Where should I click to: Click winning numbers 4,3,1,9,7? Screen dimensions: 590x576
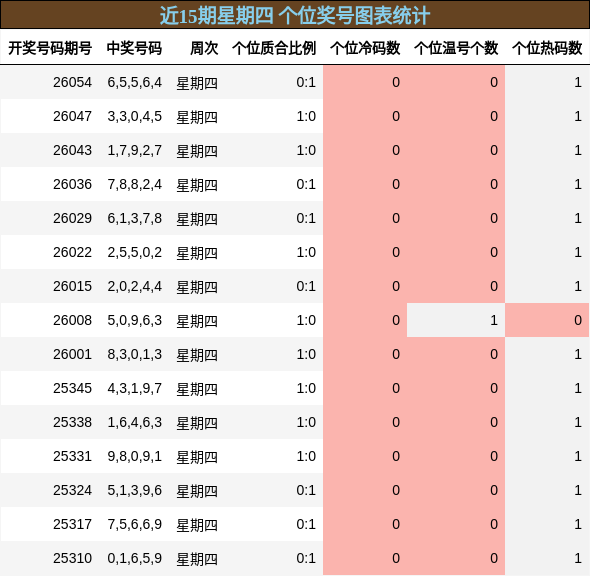[135, 388]
